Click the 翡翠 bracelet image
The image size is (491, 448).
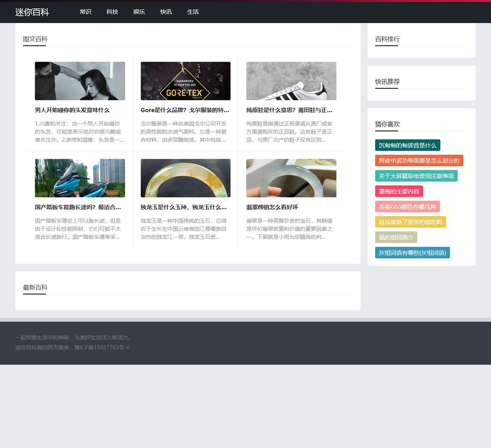click(291, 178)
